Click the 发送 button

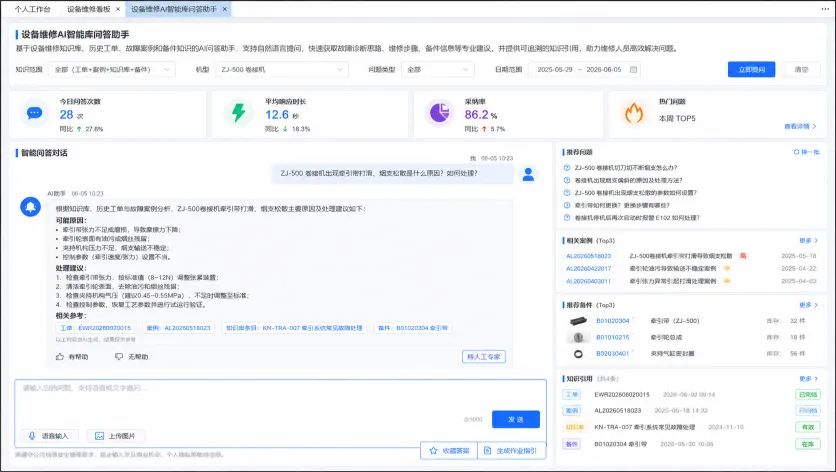[x=516, y=419]
